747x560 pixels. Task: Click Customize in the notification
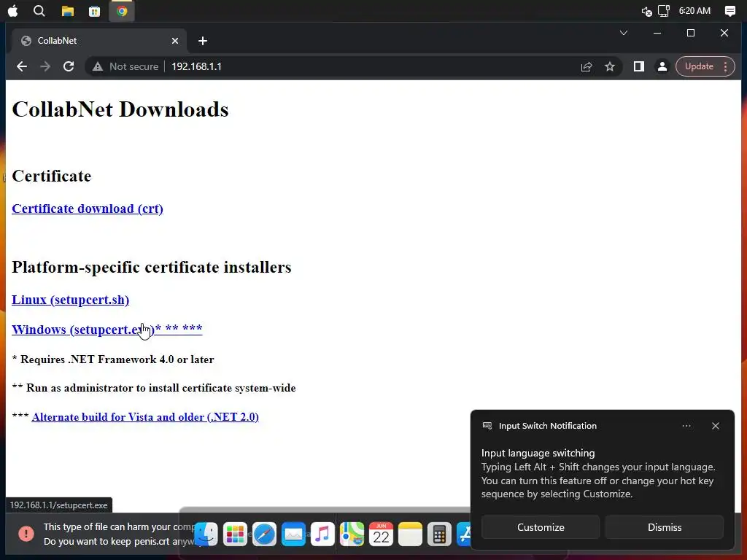pyautogui.click(x=541, y=527)
